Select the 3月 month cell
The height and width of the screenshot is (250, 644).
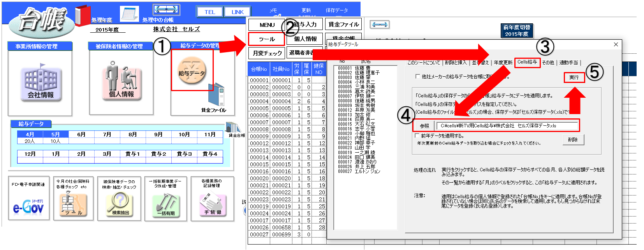coord(107,154)
